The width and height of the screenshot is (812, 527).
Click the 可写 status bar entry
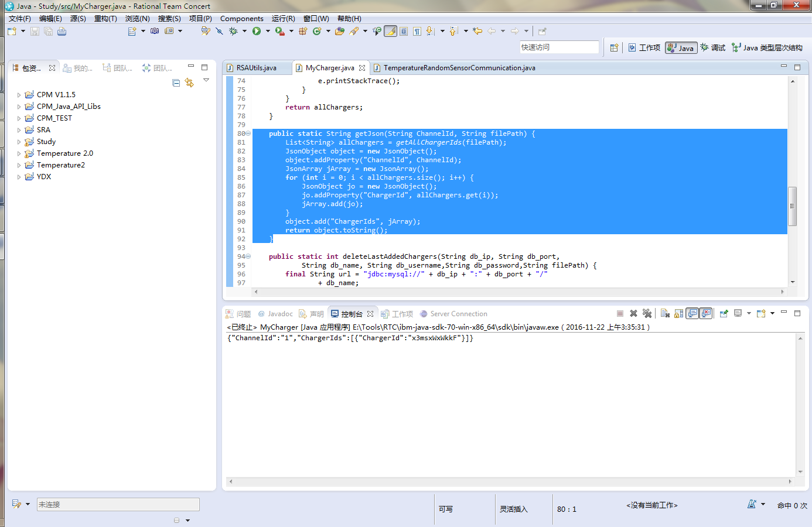pyautogui.click(x=446, y=509)
